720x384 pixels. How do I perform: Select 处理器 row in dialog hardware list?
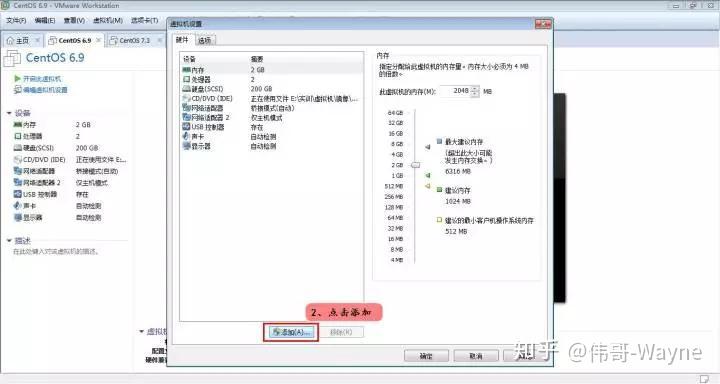click(271, 79)
